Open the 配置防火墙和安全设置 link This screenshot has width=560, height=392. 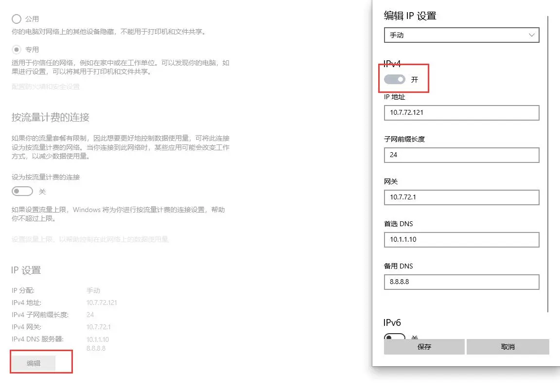pos(45,87)
